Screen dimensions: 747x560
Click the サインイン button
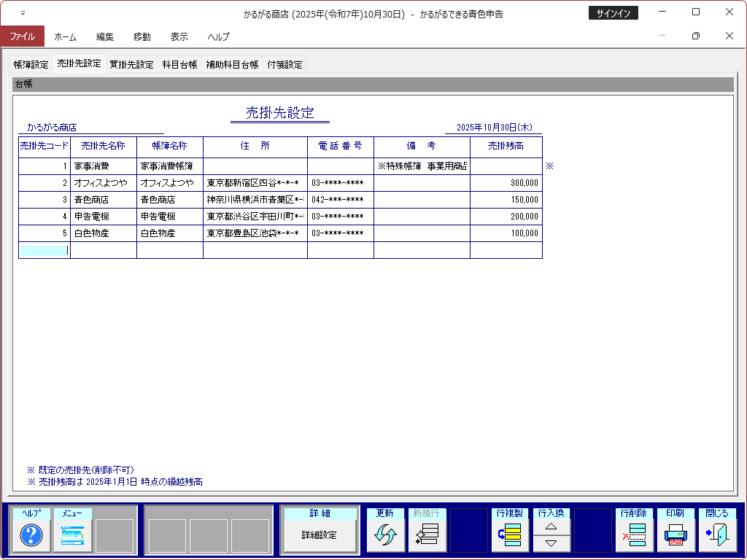click(613, 13)
